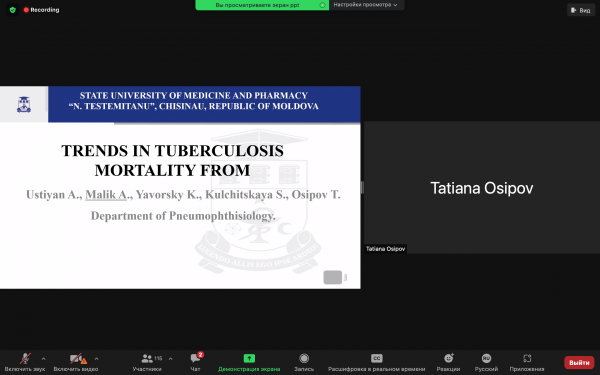Screen dimensions: 600x375
Task: Open the Русский language interpretation icon
Action: [x=486, y=359]
